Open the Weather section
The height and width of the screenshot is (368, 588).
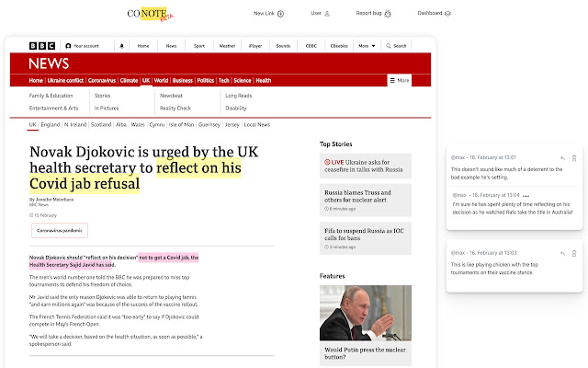(227, 46)
